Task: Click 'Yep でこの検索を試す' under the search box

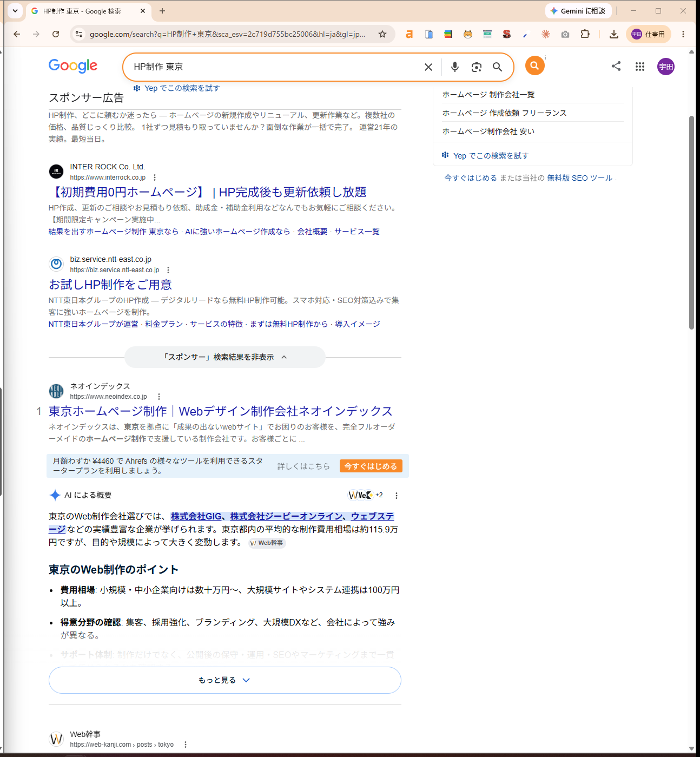Action: click(x=176, y=88)
